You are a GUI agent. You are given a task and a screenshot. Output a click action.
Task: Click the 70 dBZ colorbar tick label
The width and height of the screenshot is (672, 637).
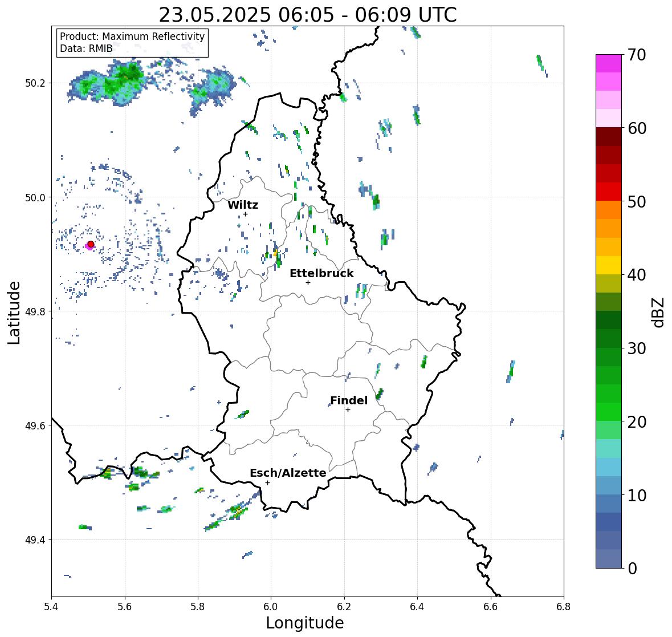637,55
